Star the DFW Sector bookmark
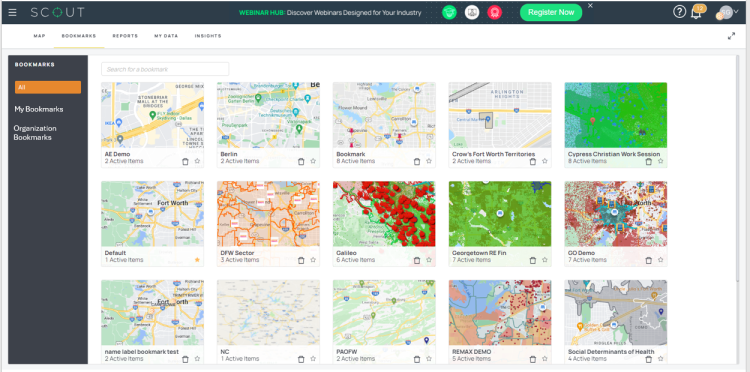750x372 pixels. pos(313,260)
